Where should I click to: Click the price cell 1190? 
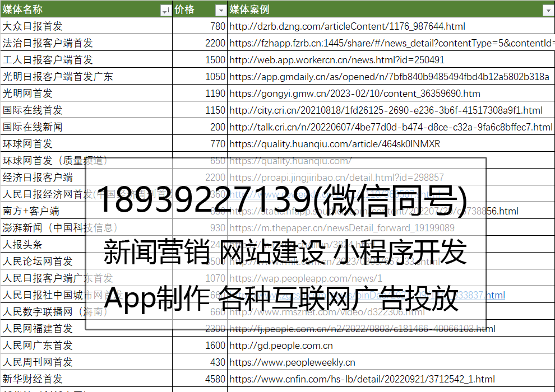pyautogui.click(x=200, y=93)
